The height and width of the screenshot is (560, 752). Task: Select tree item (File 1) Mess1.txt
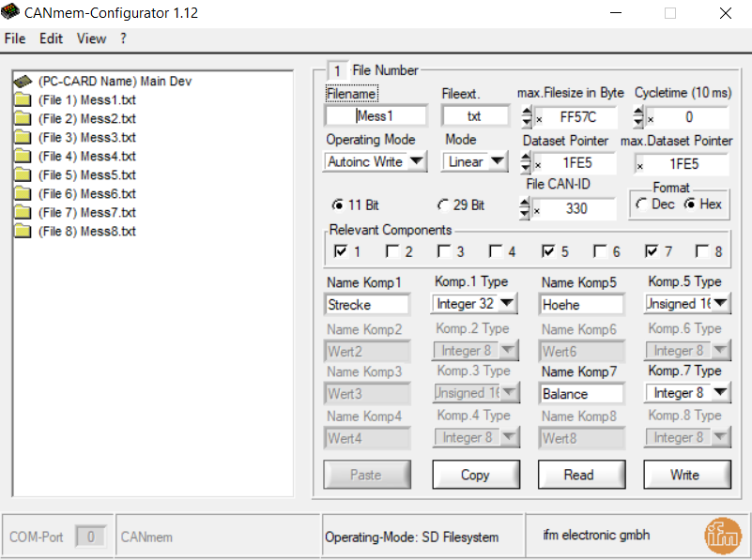point(86,100)
